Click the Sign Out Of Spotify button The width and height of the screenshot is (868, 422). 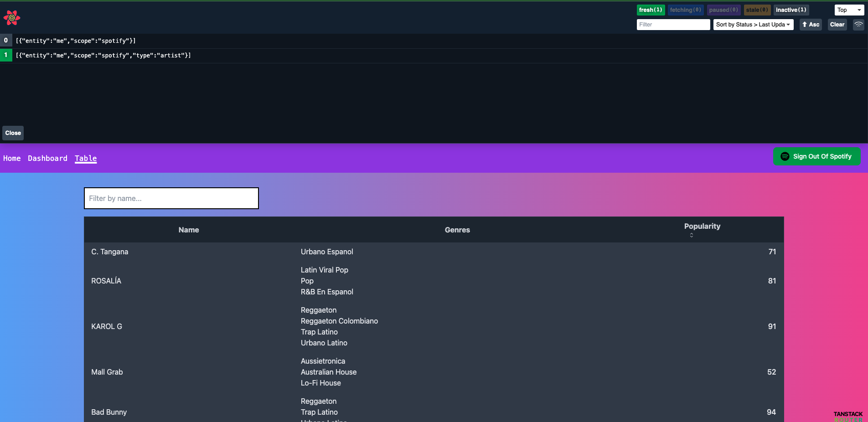816,156
